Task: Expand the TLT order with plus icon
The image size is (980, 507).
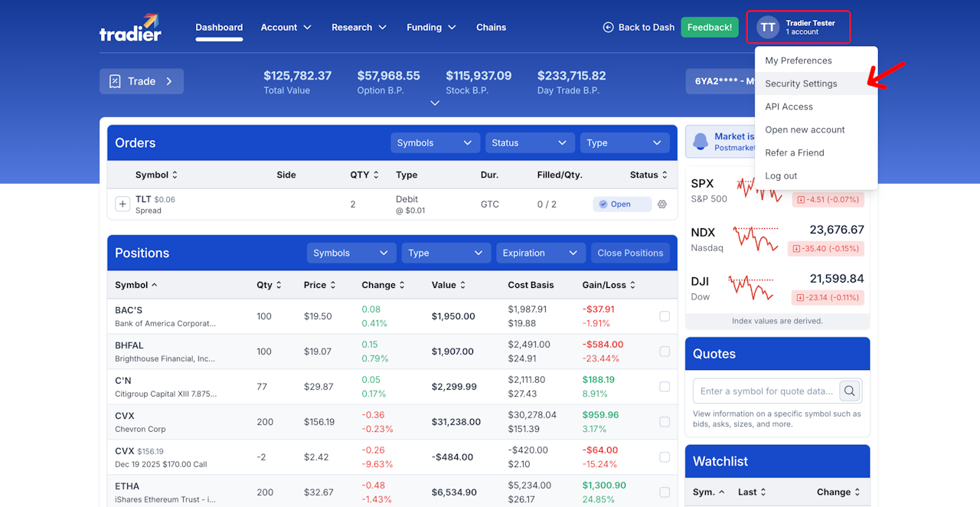Action: [x=122, y=204]
